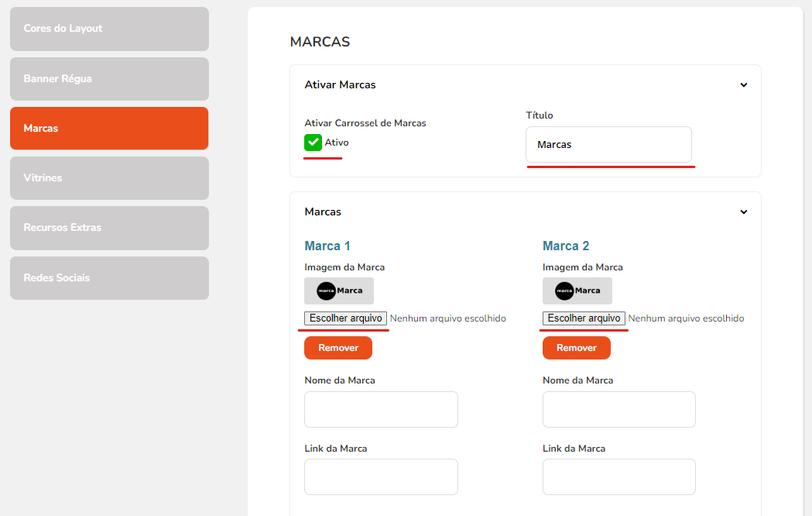This screenshot has height=516, width=812.
Task: Remove the Marca 1 image
Action: click(x=338, y=348)
